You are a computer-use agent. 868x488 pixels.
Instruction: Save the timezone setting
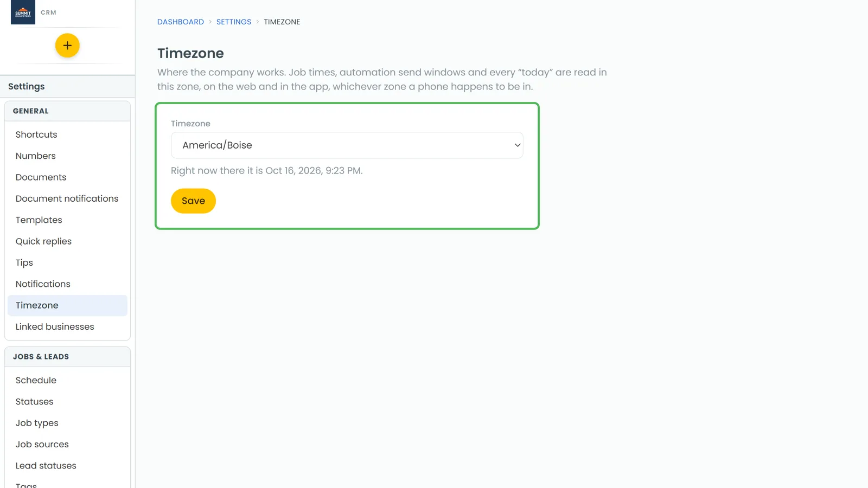pos(193,201)
